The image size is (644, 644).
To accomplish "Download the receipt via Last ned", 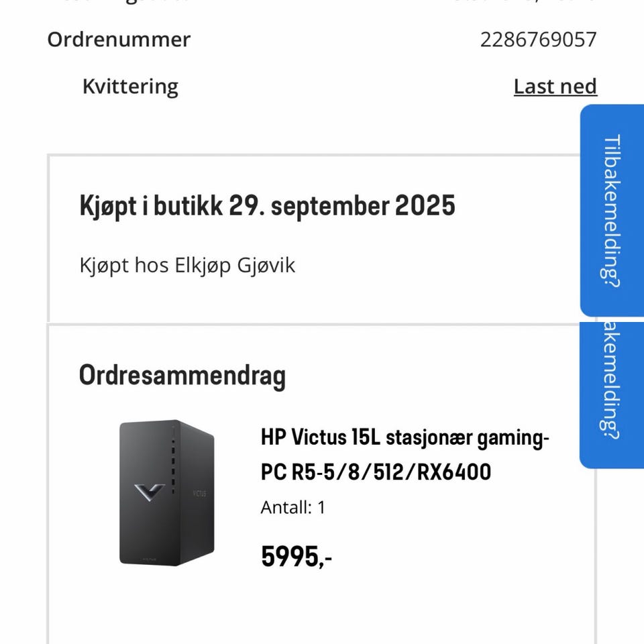I will tap(555, 87).
